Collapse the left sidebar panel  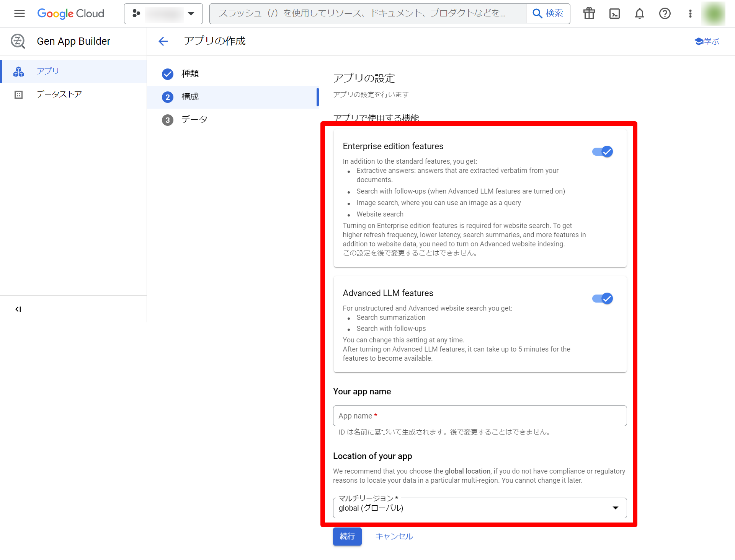point(18,309)
